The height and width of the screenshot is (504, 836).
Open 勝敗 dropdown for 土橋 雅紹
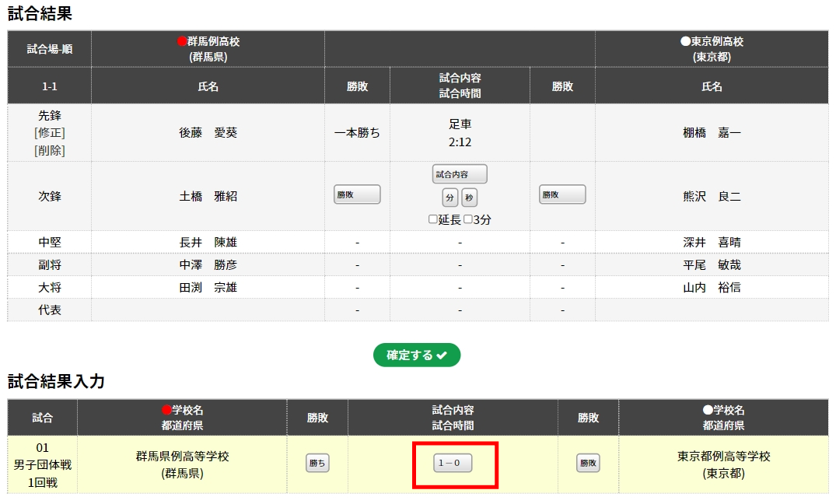coord(357,194)
